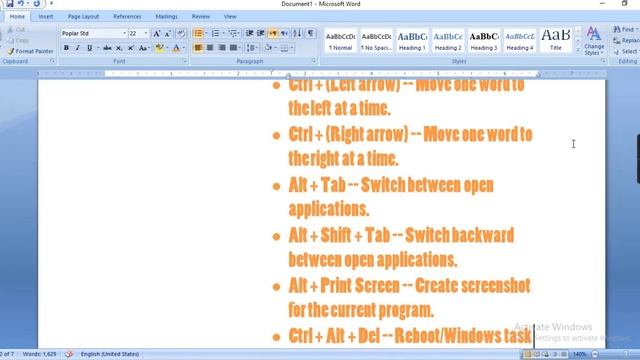Click the 140% zoom level
This screenshot has height=360, width=640.
[x=580, y=354]
